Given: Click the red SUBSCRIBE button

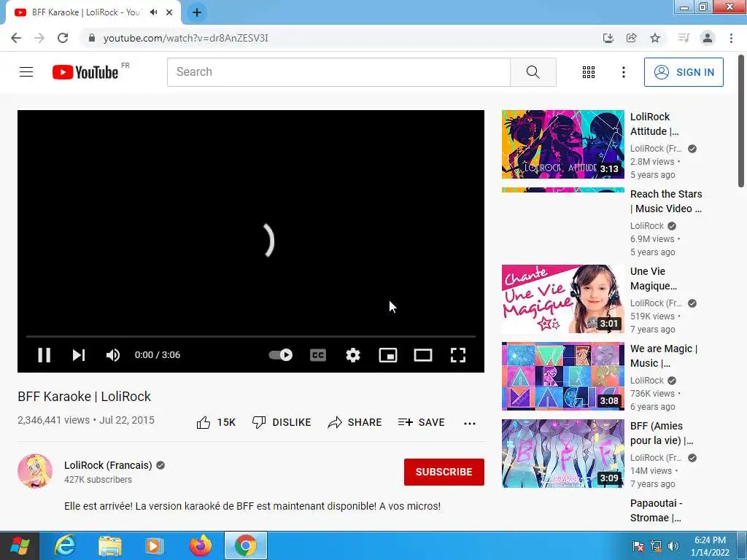Looking at the screenshot, I should point(444,472).
